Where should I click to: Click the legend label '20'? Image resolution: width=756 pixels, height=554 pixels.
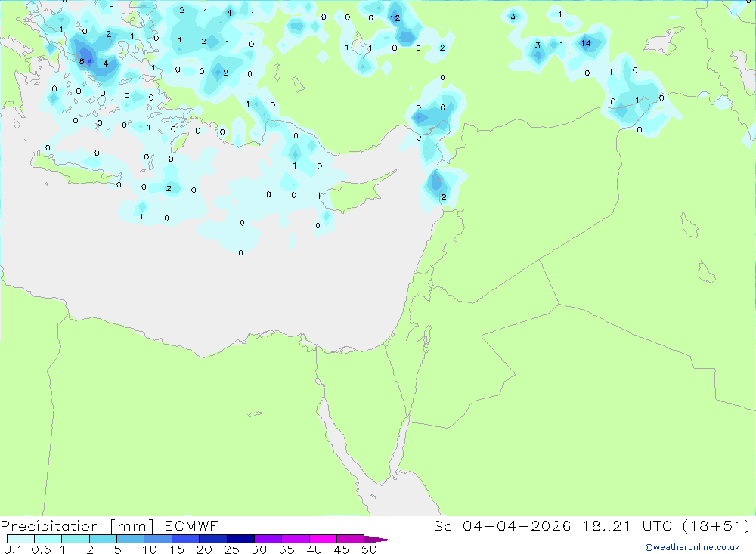[x=204, y=549]
